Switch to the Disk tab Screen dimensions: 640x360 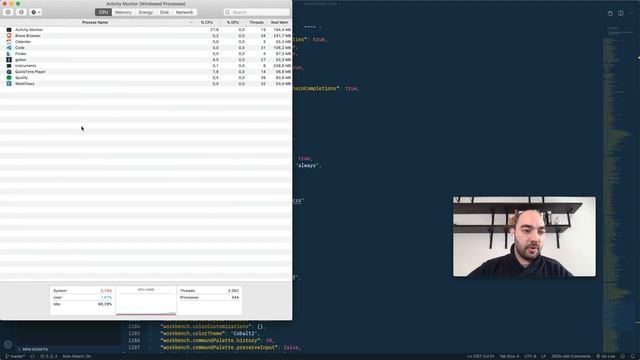(164, 12)
